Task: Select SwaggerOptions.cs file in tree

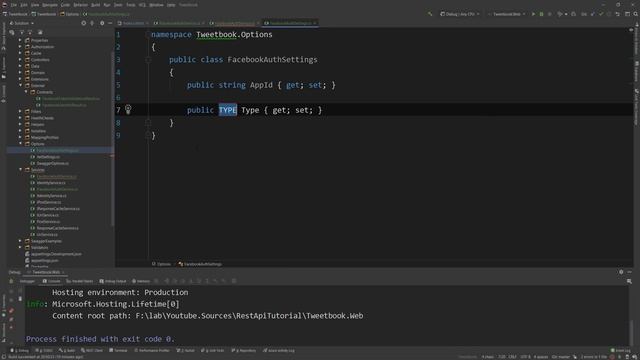Action: coord(52,163)
